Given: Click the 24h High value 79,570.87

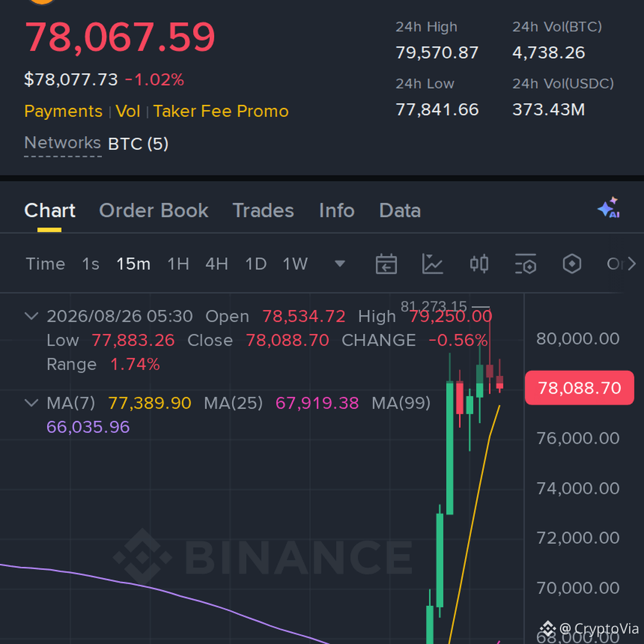Looking at the screenshot, I should [437, 52].
